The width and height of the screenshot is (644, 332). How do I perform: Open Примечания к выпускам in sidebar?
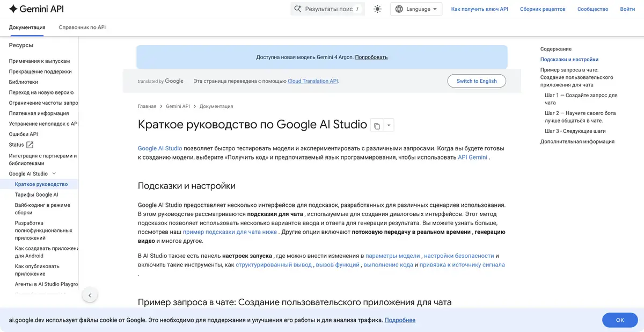(x=39, y=61)
